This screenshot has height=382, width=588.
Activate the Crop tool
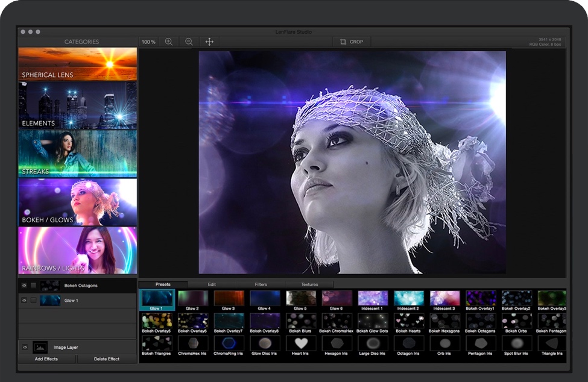coord(351,42)
